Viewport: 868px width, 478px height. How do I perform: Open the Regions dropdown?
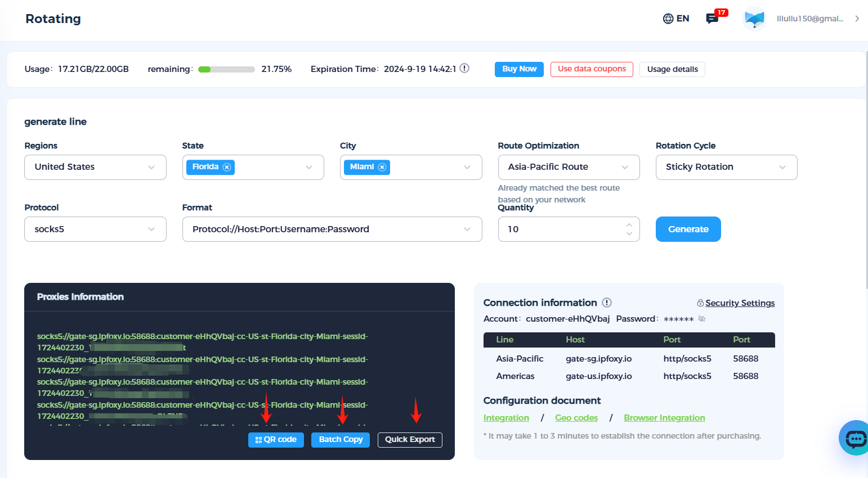(x=95, y=167)
